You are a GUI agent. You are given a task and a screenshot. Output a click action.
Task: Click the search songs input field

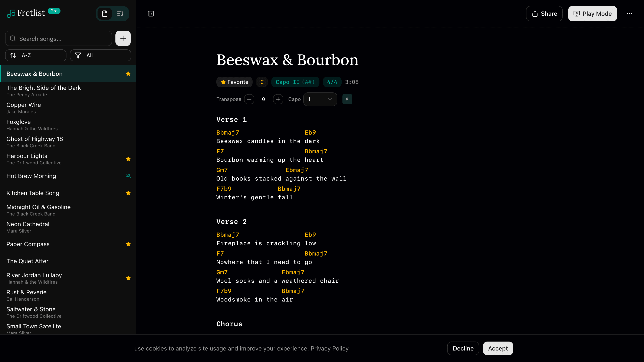click(x=58, y=39)
